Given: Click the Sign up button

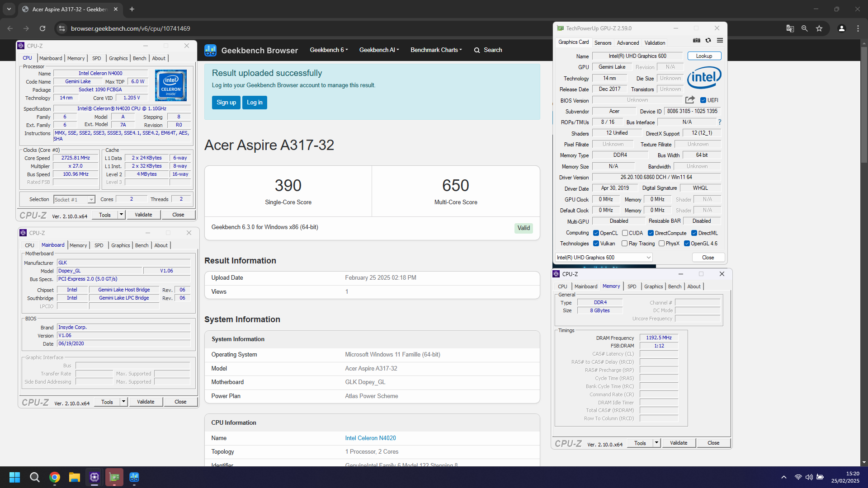Looking at the screenshot, I should pos(226,103).
